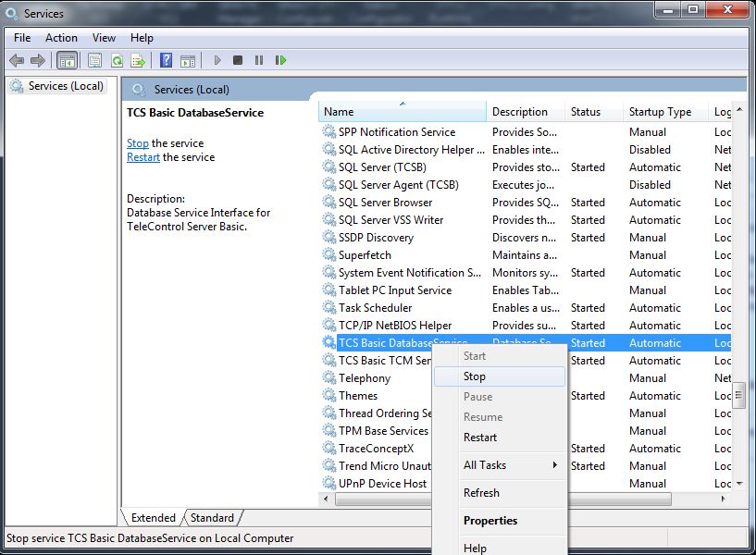Choose Help in the context menu
Viewport: 756px width, 555px height.
(500, 548)
